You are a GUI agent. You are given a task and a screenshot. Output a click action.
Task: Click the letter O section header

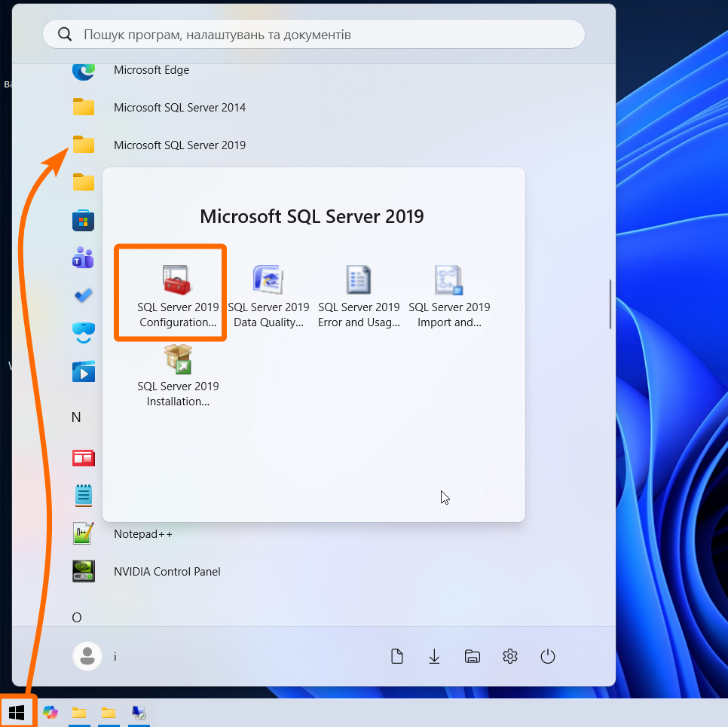click(76, 618)
